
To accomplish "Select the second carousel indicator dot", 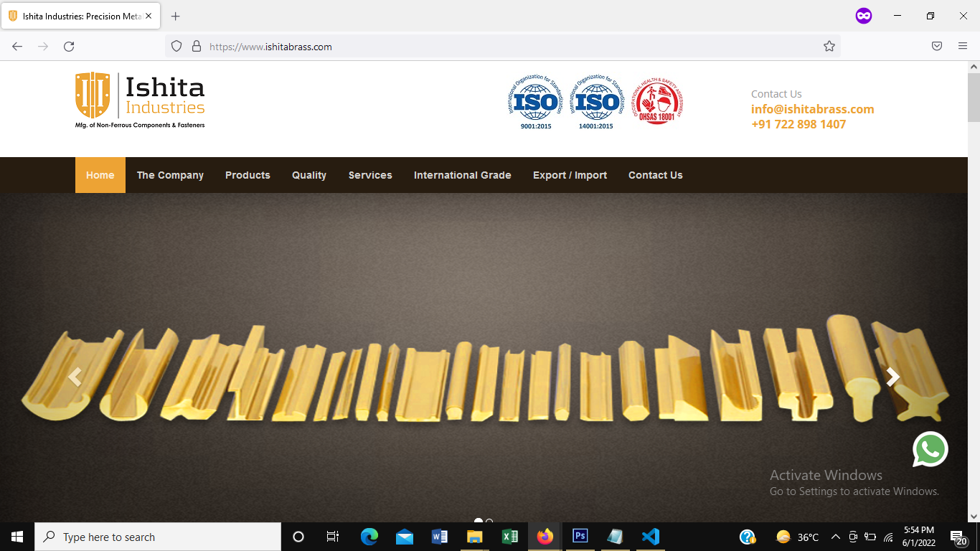I will coord(489,522).
